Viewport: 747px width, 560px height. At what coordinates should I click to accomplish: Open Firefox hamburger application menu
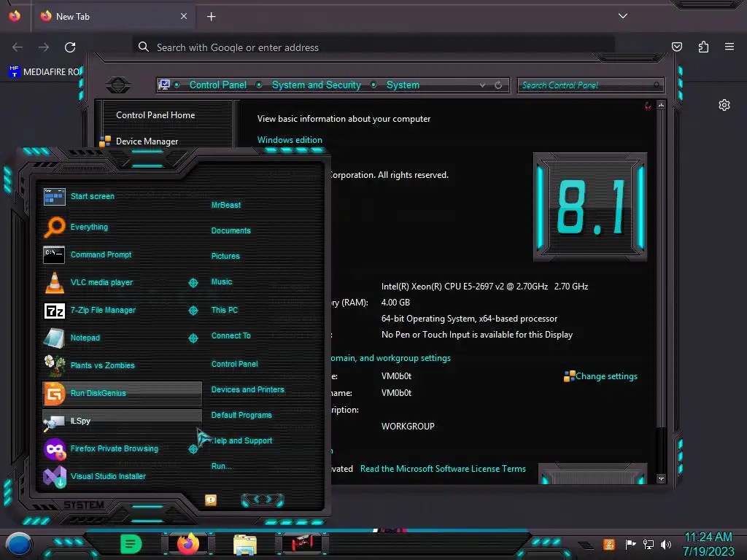tap(729, 47)
